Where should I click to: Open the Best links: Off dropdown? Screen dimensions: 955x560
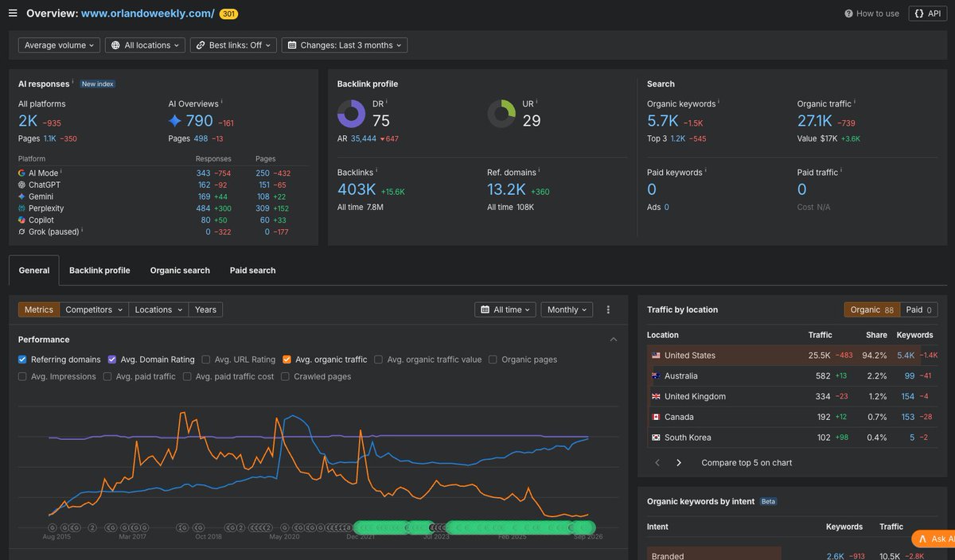[233, 45]
